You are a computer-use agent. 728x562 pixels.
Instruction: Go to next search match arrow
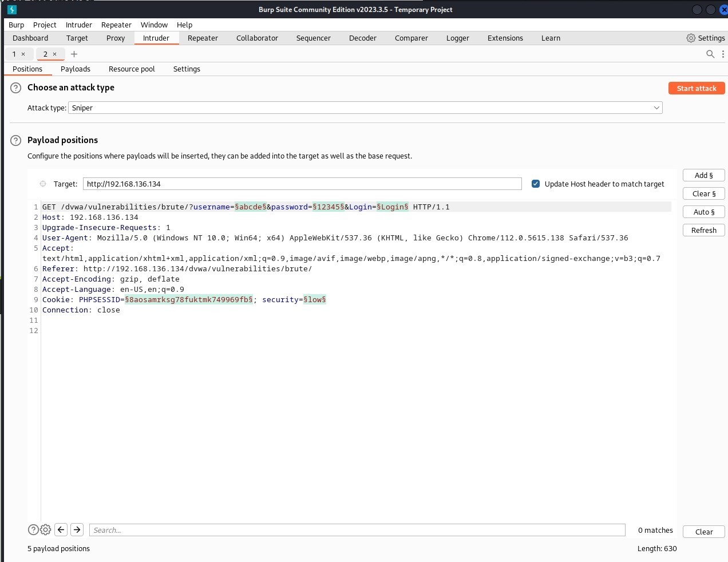(x=77, y=529)
